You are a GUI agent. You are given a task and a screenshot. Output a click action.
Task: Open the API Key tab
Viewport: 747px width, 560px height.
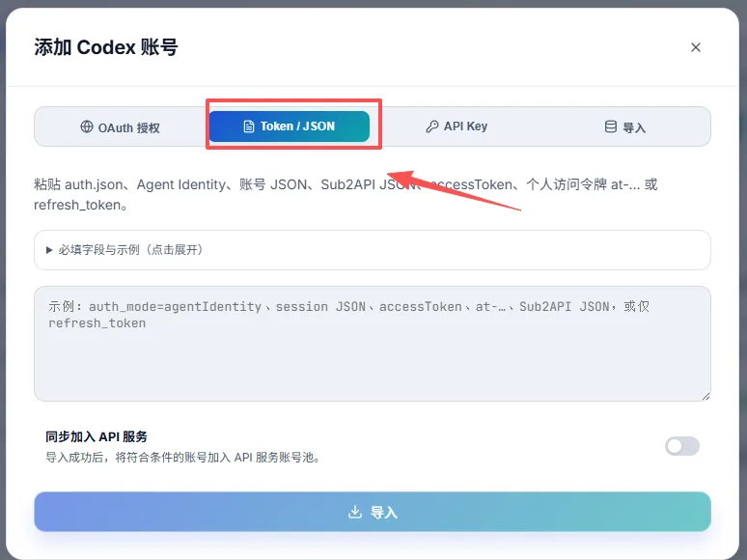click(456, 126)
